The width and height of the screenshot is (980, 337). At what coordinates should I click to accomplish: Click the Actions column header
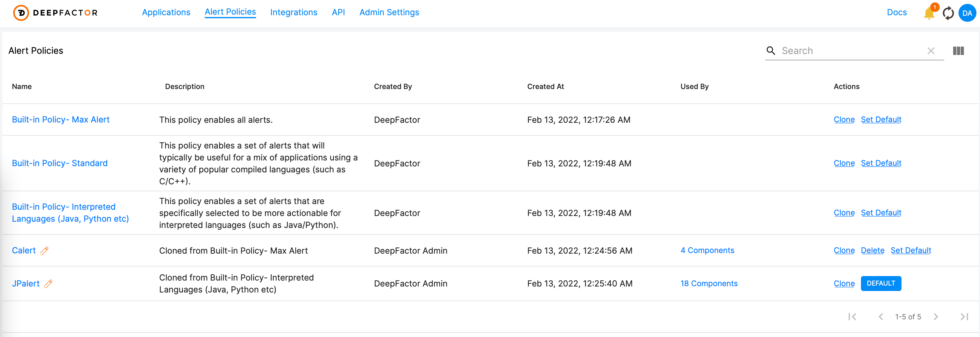coord(846,86)
